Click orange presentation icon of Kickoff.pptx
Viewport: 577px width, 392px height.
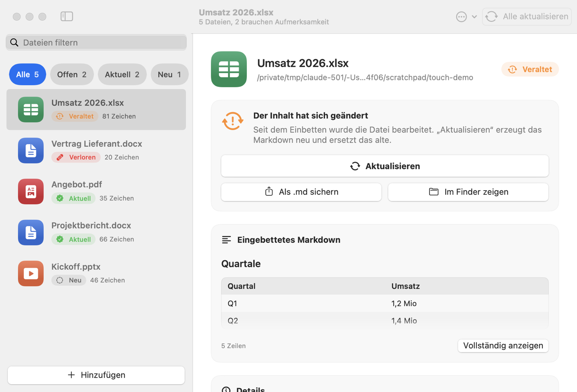(x=31, y=273)
